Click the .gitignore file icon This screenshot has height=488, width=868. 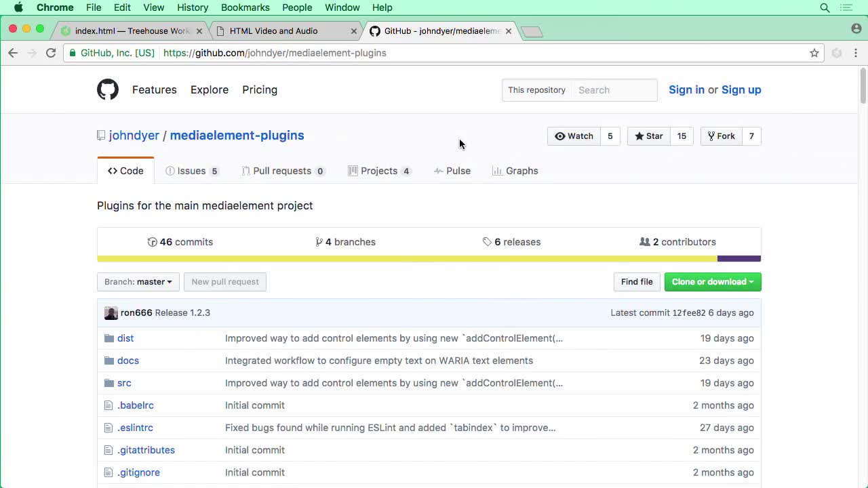108,472
